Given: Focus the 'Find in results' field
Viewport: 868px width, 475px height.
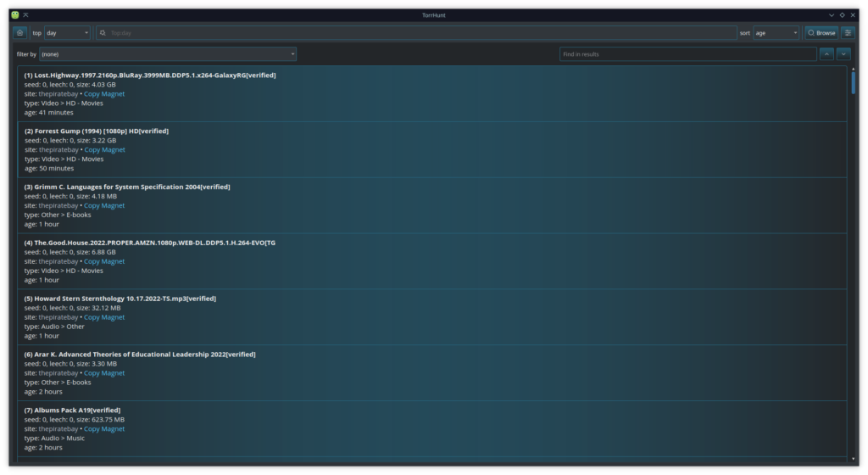Looking at the screenshot, I should [x=687, y=54].
